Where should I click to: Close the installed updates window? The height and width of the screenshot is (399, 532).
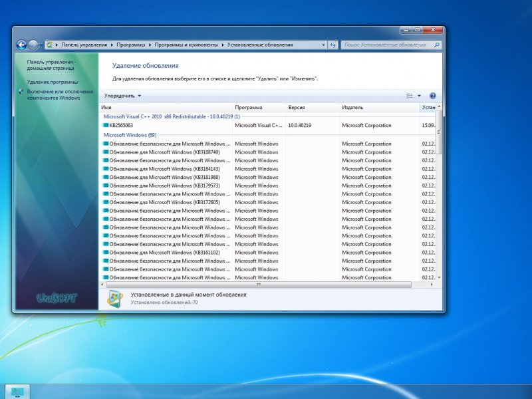pos(433,30)
